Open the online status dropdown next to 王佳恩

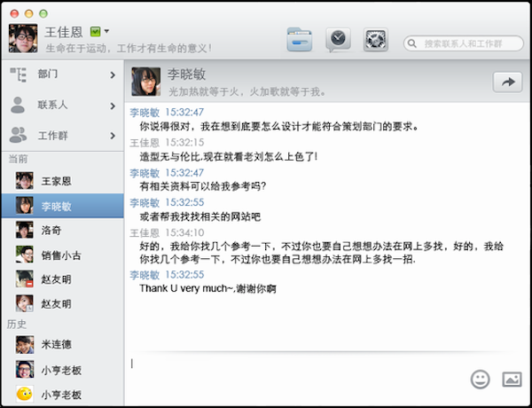(99, 31)
